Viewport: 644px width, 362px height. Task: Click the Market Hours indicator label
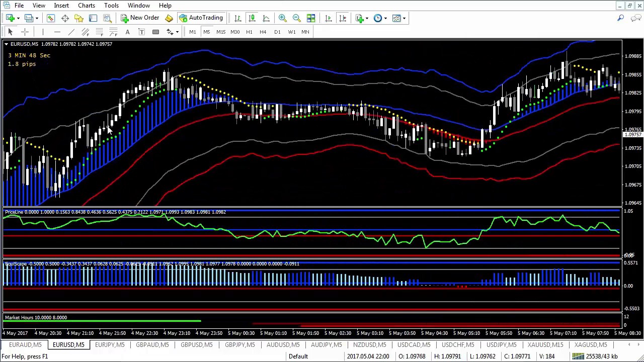(x=20, y=318)
